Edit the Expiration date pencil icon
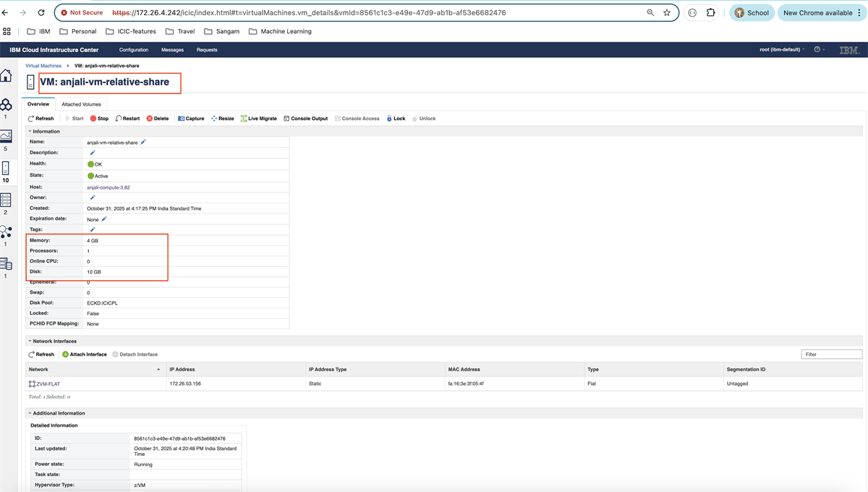Viewport: 868px width, 492px height. pos(104,219)
